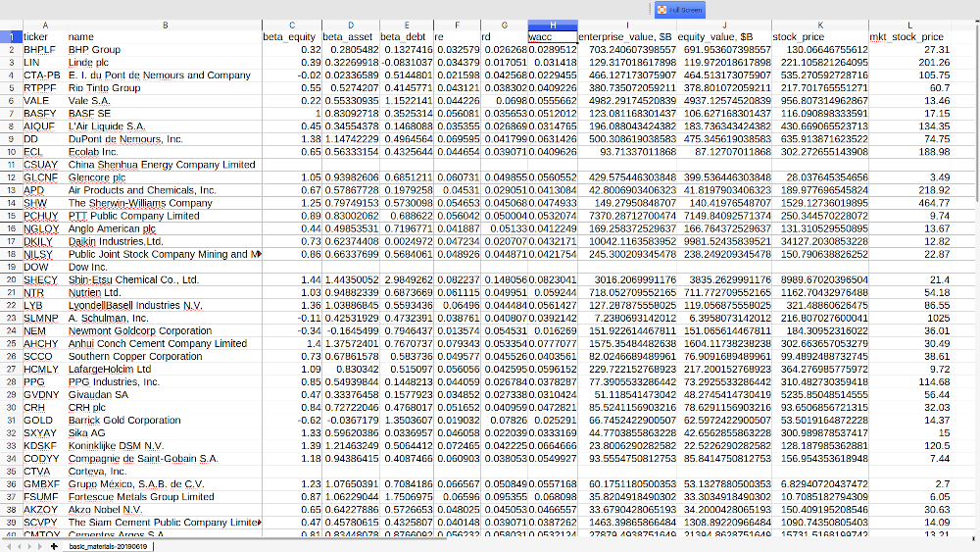The width and height of the screenshot is (980, 552).
Task: Select ticker cell 'FSUMF'
Action: [45, 497]
